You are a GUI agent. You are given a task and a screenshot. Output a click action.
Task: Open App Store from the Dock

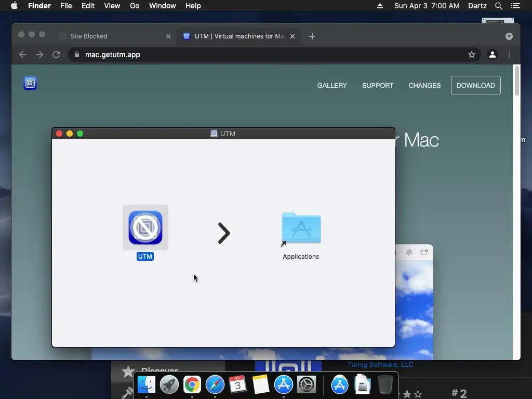tap(283, 385)
